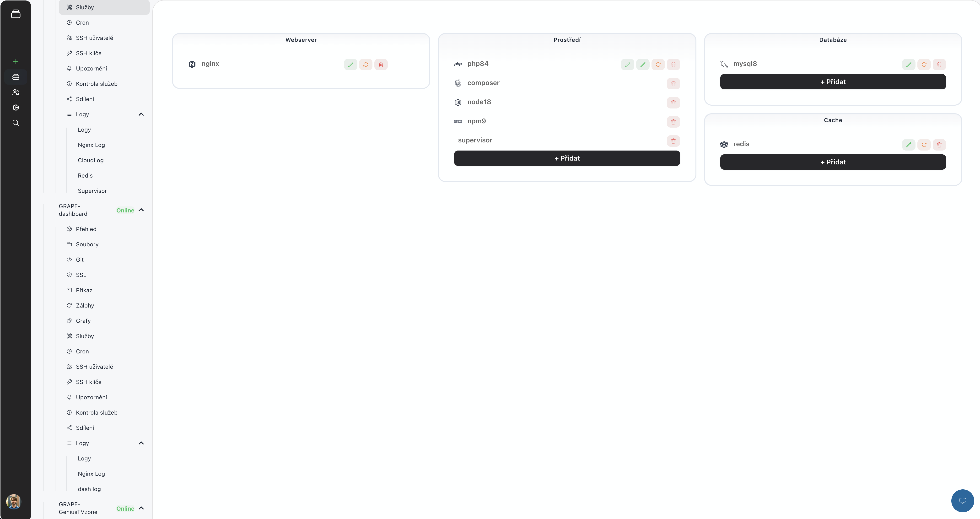The height and width of the screenshot is (519, 980).
Task: Open the chat support bubble
Action: [x=962, y=501]
